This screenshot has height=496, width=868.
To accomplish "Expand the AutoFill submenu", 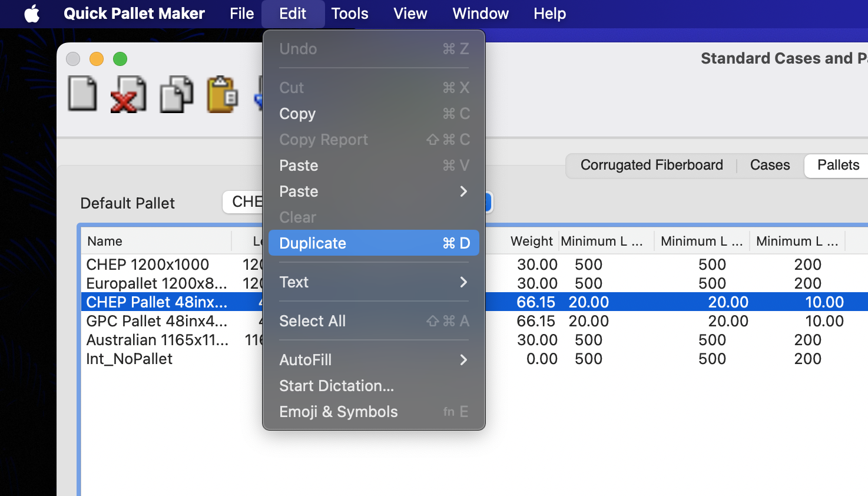I will pyautogui.click(x=374, y=360).
